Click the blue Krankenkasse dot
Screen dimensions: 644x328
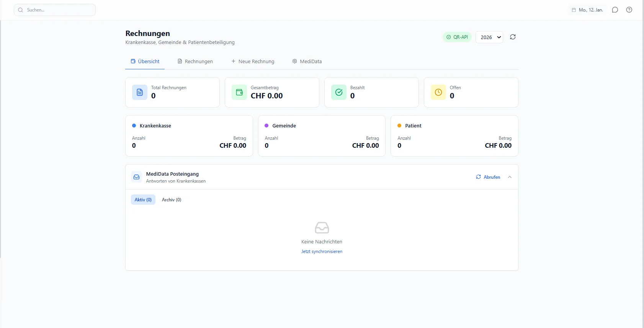point(134,126)
